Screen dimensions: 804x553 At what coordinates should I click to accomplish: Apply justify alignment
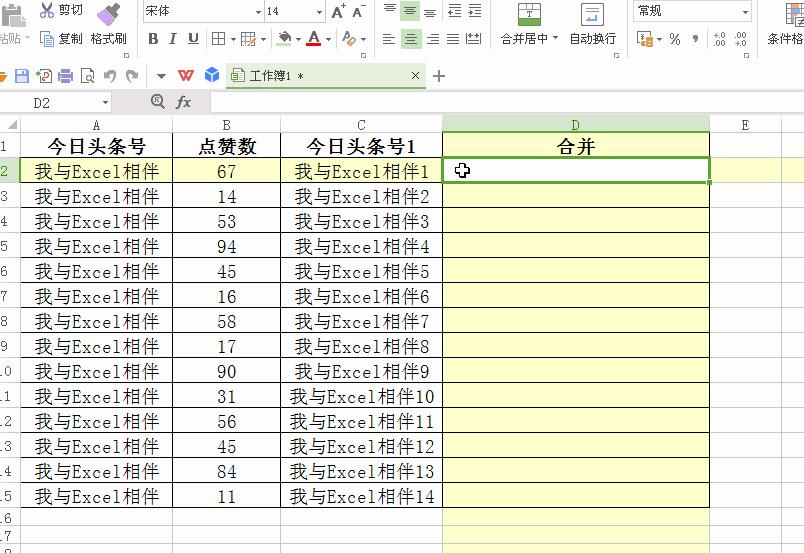pyautogui.click(x=453, y=38)
